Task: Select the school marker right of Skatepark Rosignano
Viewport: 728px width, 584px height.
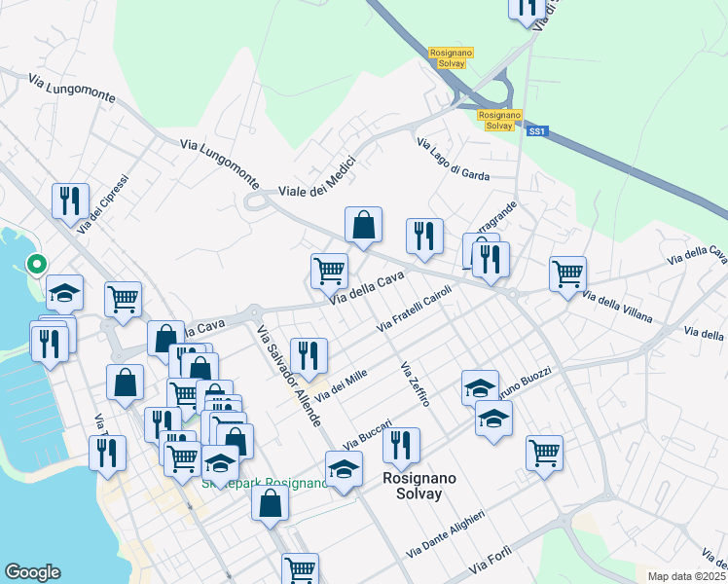Action: coord(344,470)
